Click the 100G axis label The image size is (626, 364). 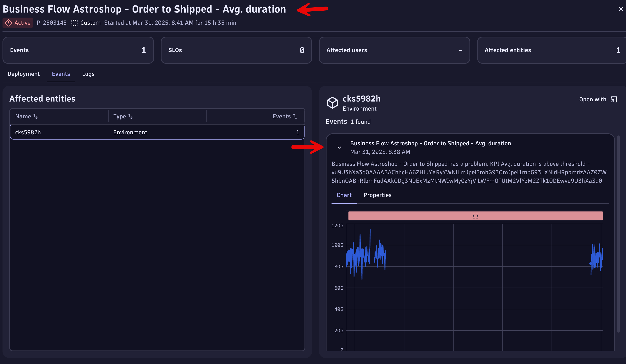coord(337,245)
